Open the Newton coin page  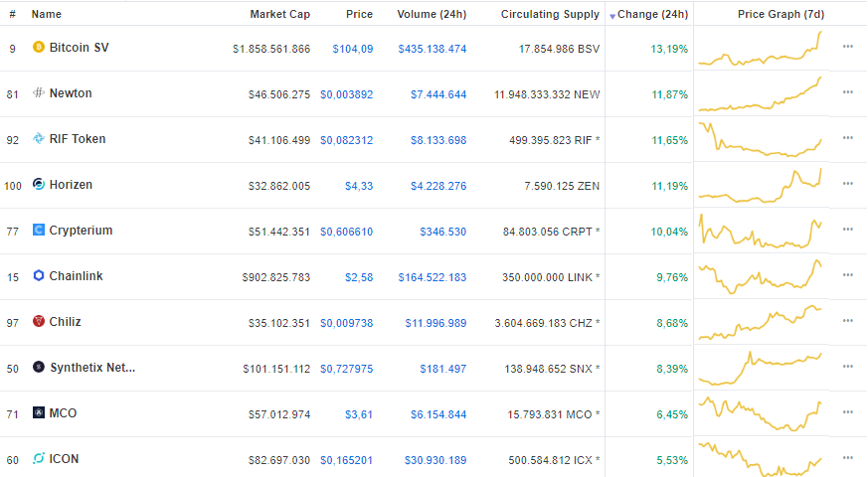coord(71,93)
